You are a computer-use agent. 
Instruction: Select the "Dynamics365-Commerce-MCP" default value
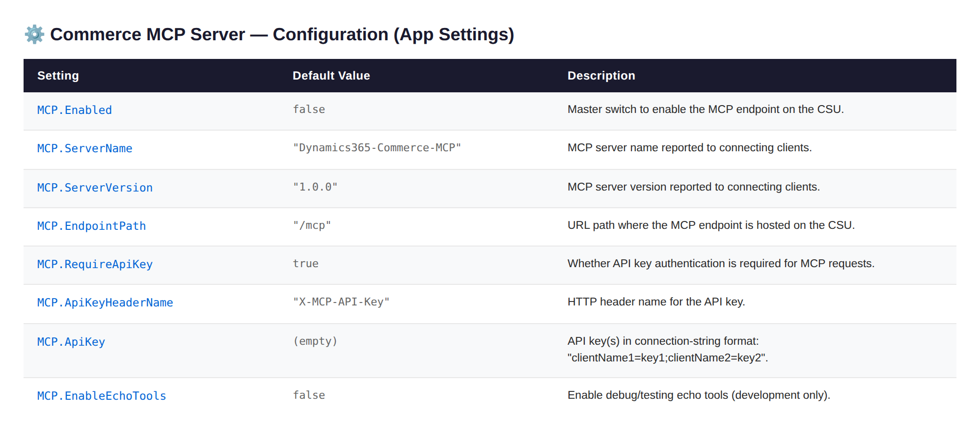pos(377,148)
